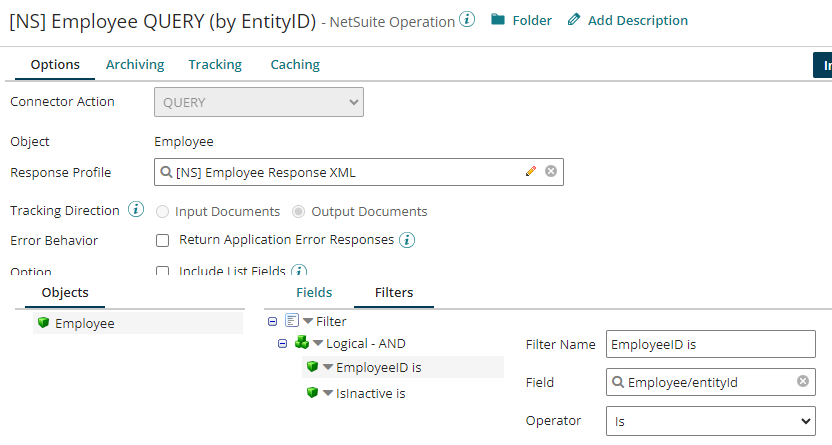Check the Include List Fields checkbox
Viewport: 832px width, 445px height.
click(x=162, y=271)
